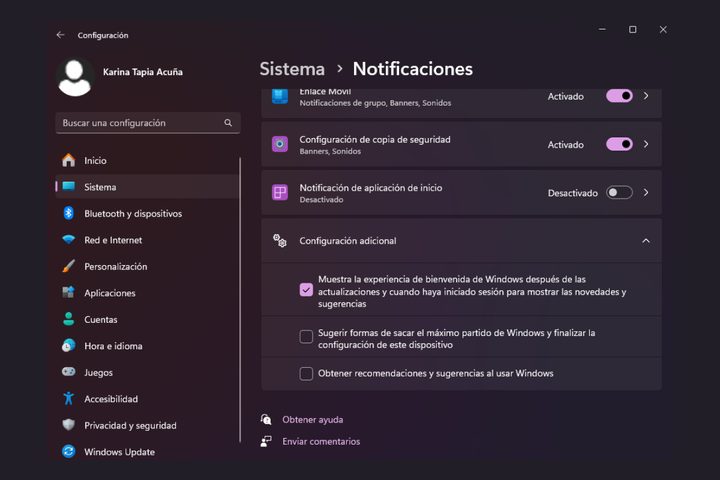The width and height of the screenshot is (720, 480).
Task: Click the search magnifier icon
Action: pos(228,123)
